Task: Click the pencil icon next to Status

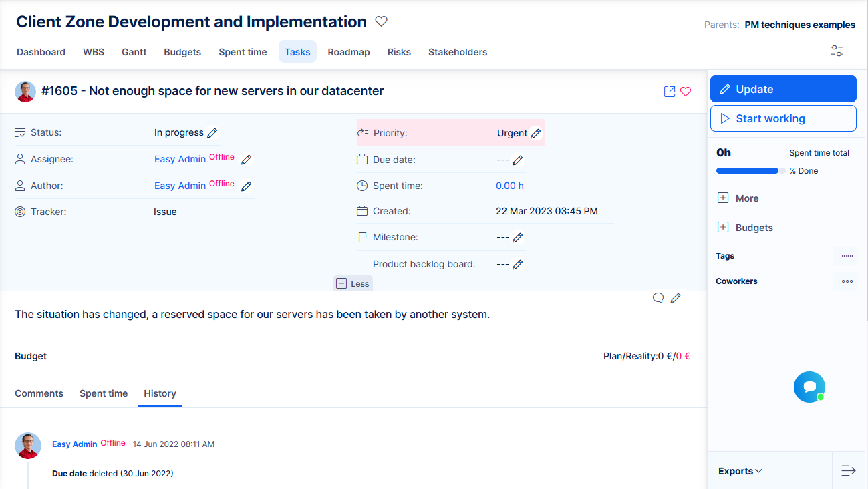Action: tap(212, 133)
